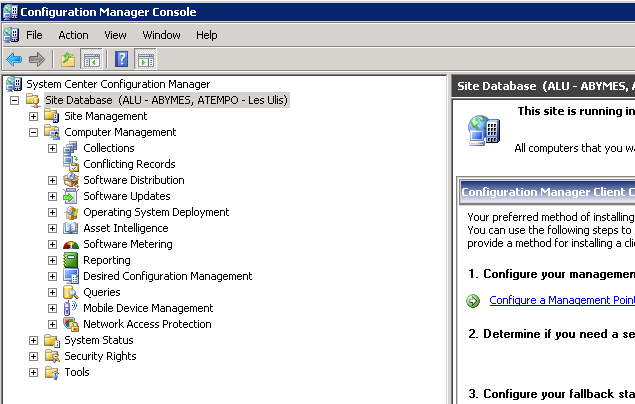The image size is (635, 404).
Task: Click the Configuration Manager Client header bar
Action: pyautogui.click(x=548, y=192)
